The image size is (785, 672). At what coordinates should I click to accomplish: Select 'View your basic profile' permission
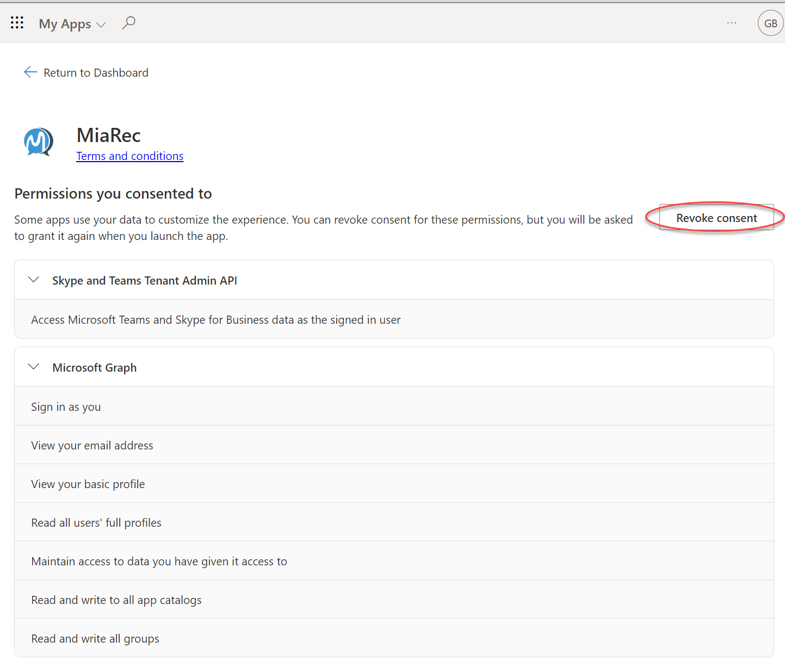[394, 484]
